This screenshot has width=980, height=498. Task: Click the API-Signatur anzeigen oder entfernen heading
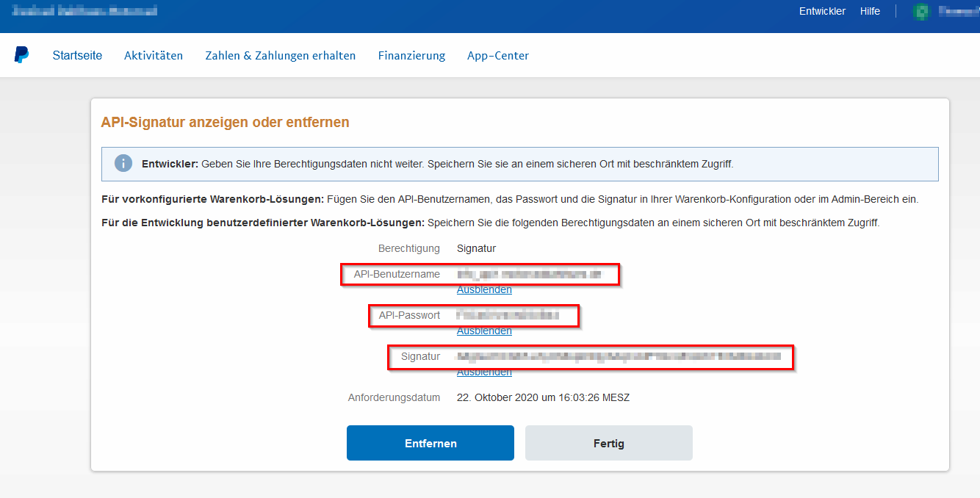[x=225, y=122]
